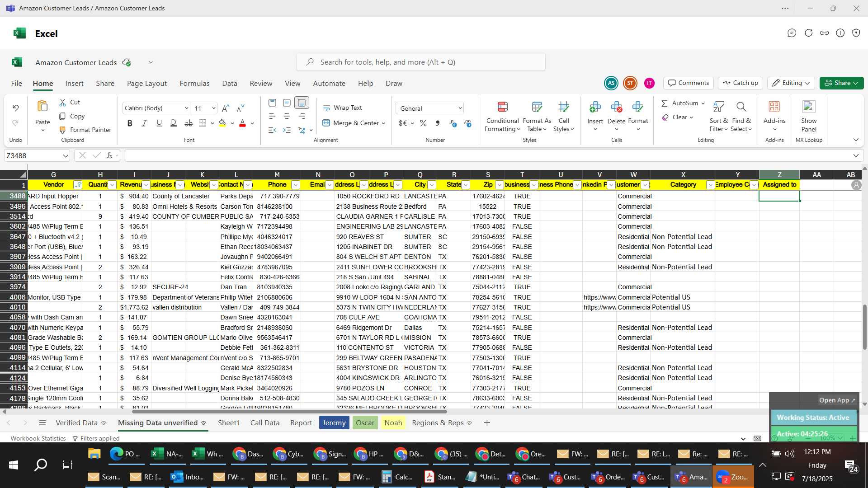Open the Insert ribbon tab
Viewport: 868px width, 488px height.
coord(74,84)
